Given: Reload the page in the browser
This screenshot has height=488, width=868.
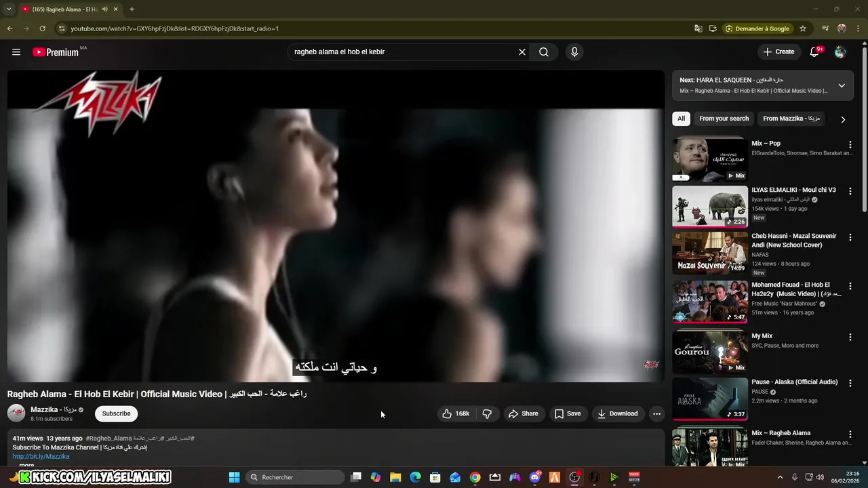Looking at the screenshot, I should point(42,28).
